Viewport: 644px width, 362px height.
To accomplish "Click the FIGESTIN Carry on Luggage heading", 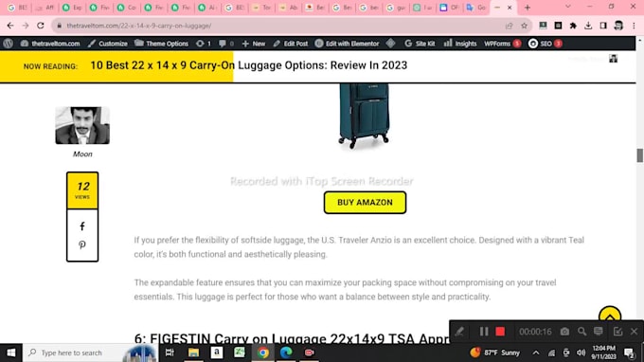I will click(292, 338).
